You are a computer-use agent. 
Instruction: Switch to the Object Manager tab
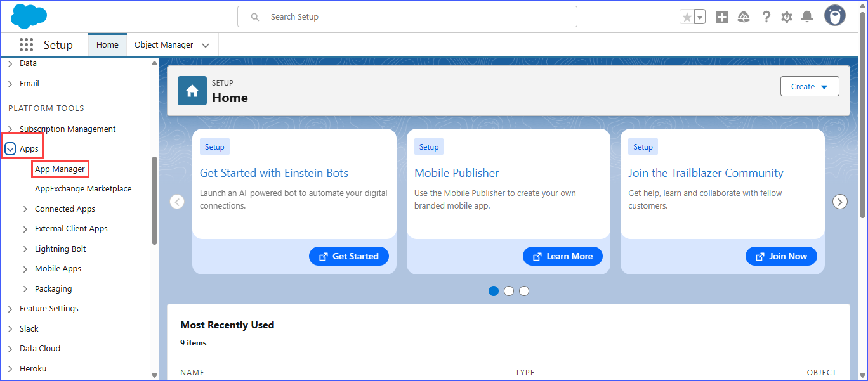[x=164, y=45]
